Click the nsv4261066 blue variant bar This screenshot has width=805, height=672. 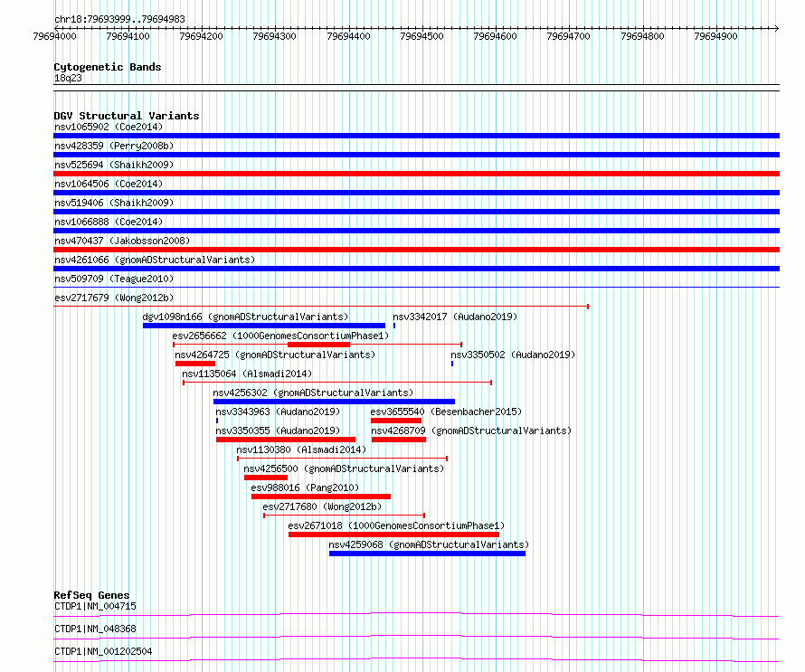point(416,269)
